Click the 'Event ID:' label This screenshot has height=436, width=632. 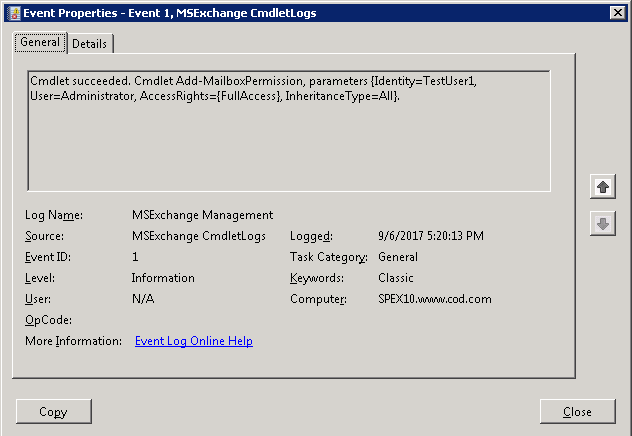(48, 257)
